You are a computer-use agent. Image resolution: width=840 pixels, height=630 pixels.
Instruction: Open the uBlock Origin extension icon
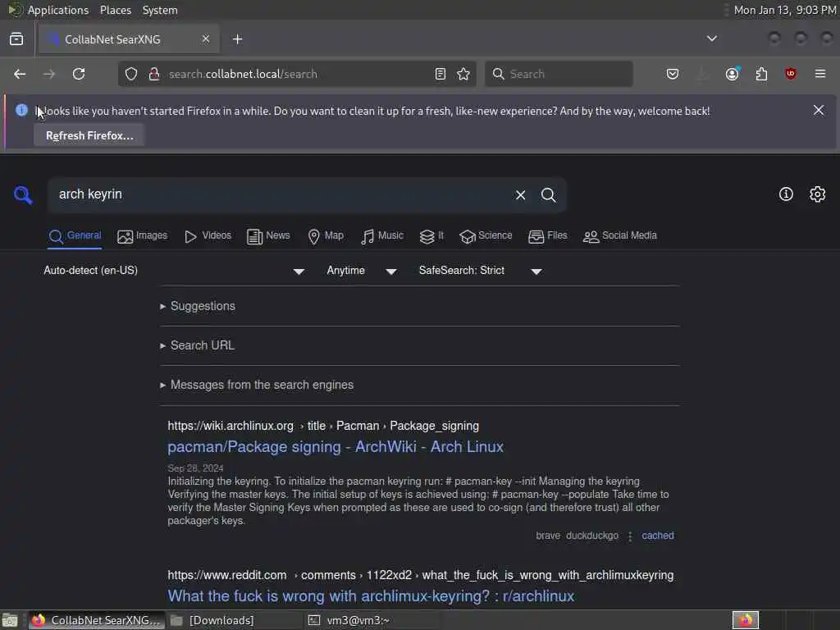(791, 74)
